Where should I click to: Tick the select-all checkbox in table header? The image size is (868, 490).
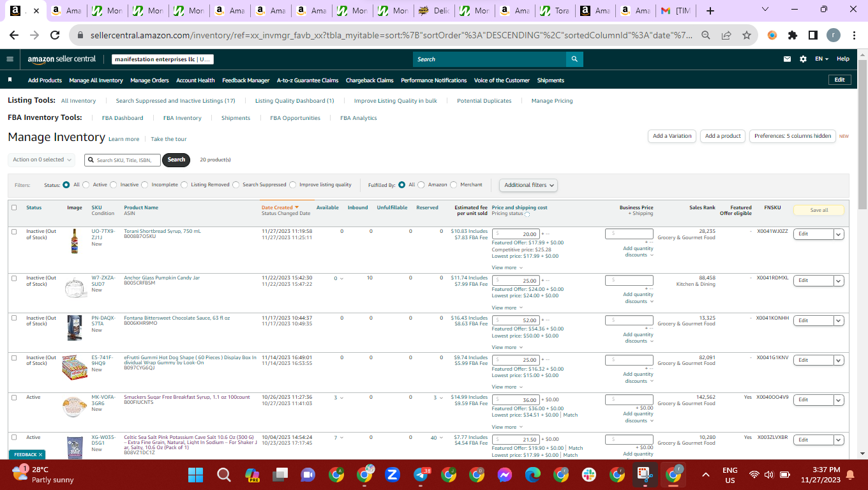(14, 207)
